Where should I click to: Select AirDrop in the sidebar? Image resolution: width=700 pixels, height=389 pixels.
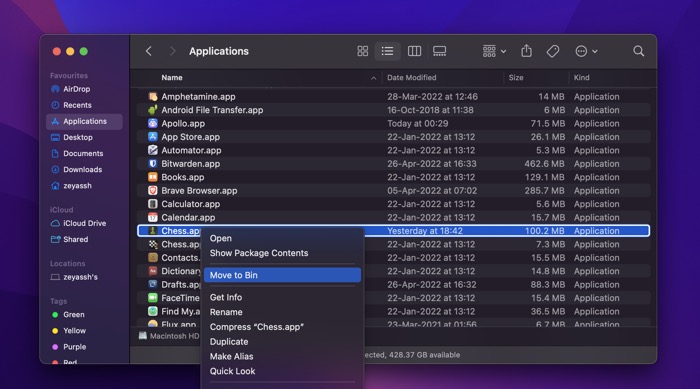76,89
